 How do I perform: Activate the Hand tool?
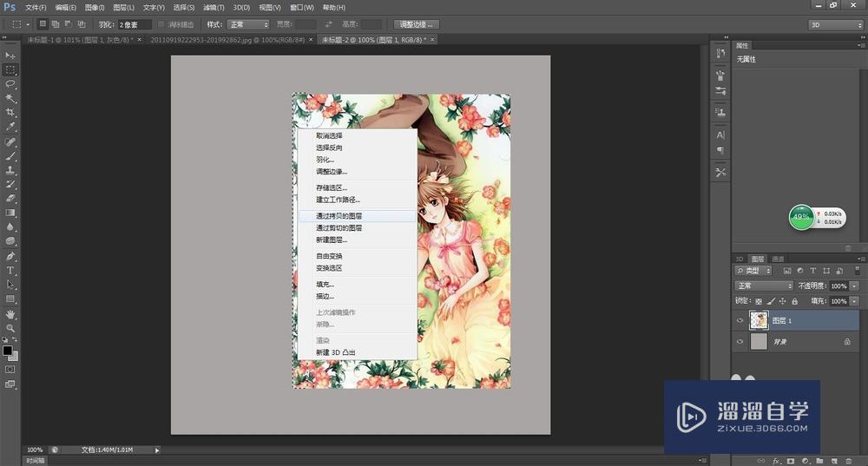pyautogui.click(x=10, y=313)
